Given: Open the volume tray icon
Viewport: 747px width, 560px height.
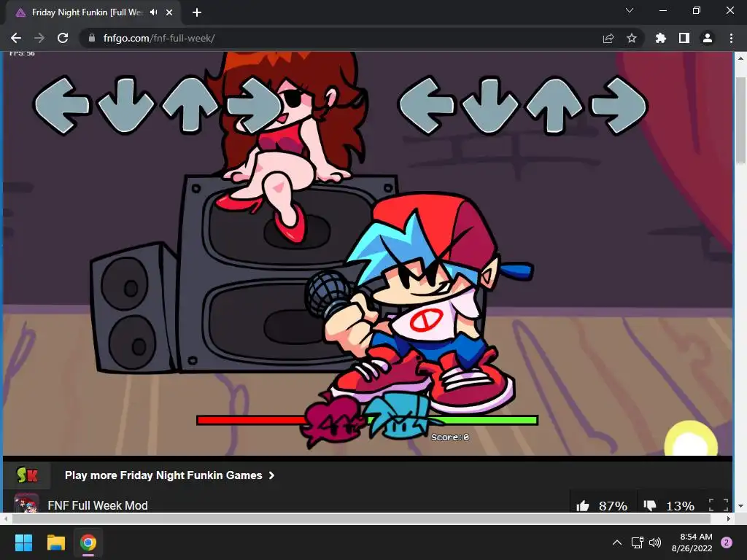Looking at the screenshot, I should pos(655,542).
